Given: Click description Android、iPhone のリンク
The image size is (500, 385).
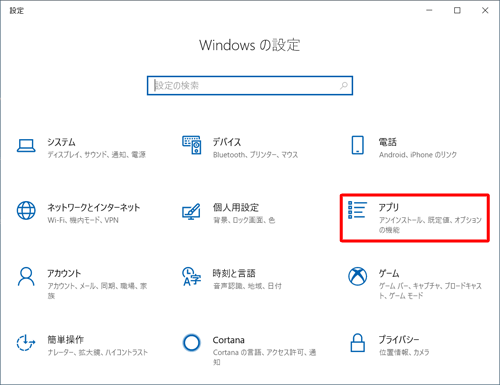Looking at the screenshot, I should (x=418, y=155).
